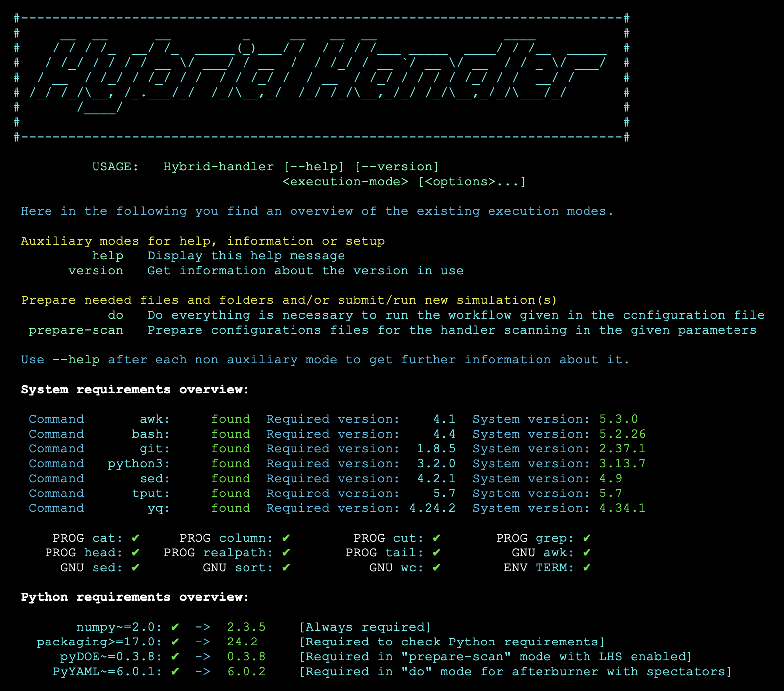Click the check mark next to GNU sed
The height and width of the screenshot is (691, 784).
click(x=136, y=567)
